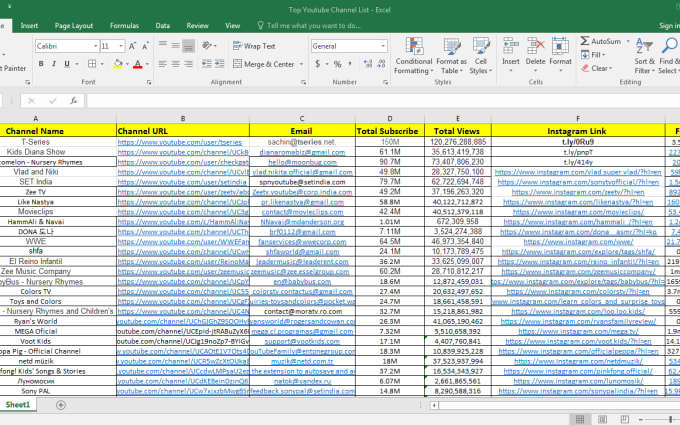
Task: Toggle Wrap Text
Action: click(x=254, y=46)
